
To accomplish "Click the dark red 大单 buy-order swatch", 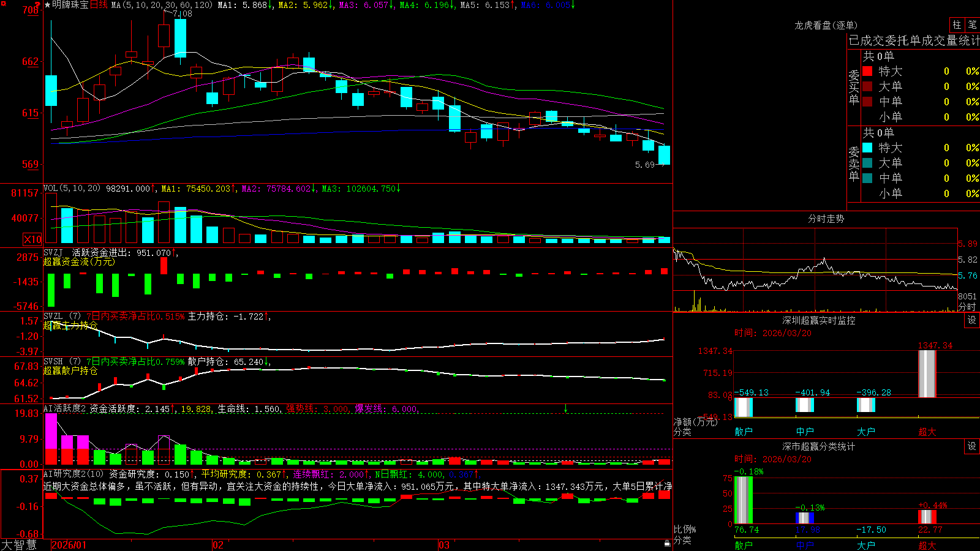I will (867, 86).
